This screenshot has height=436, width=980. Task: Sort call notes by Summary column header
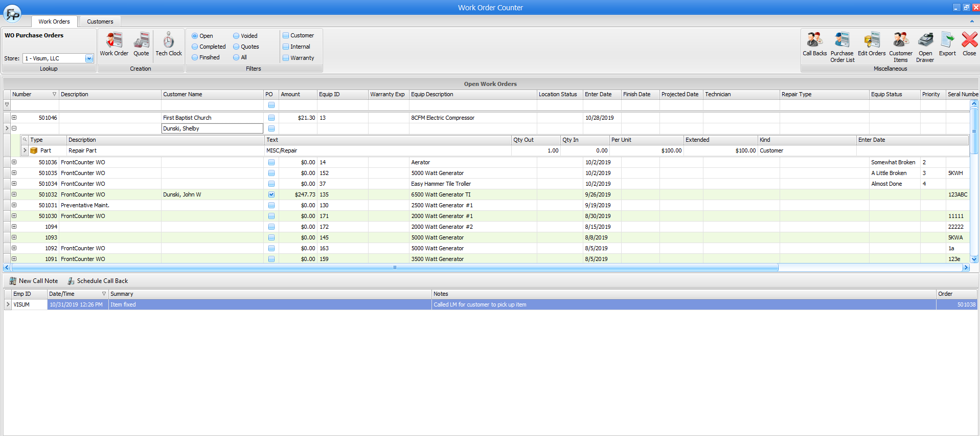pos(270,294)
